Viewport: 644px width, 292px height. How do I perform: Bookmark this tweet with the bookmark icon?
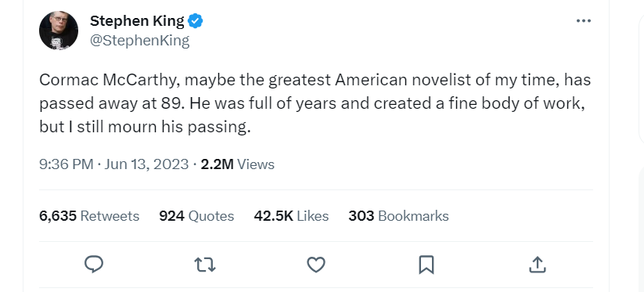click(x=426, y=265)
